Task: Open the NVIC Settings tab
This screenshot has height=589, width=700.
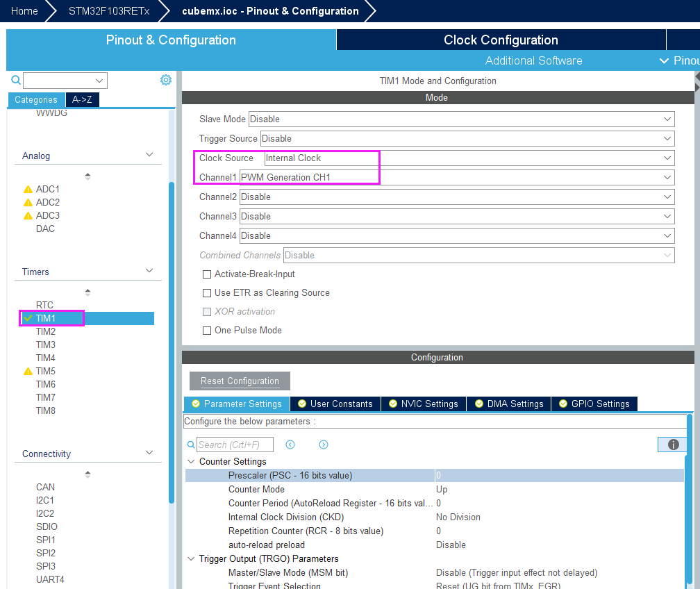Action: [x=424, y=404]
